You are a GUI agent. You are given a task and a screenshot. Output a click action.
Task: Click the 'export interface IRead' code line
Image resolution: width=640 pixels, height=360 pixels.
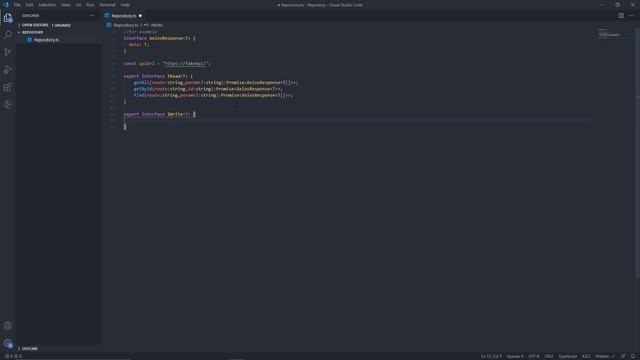click(x=158, y=76)
